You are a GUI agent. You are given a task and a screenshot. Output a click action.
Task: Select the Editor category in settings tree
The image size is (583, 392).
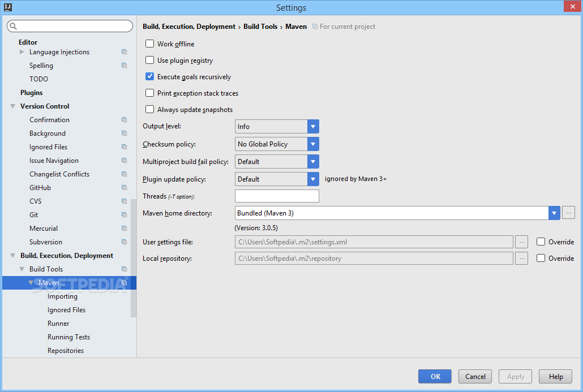(x=28, y=42)
